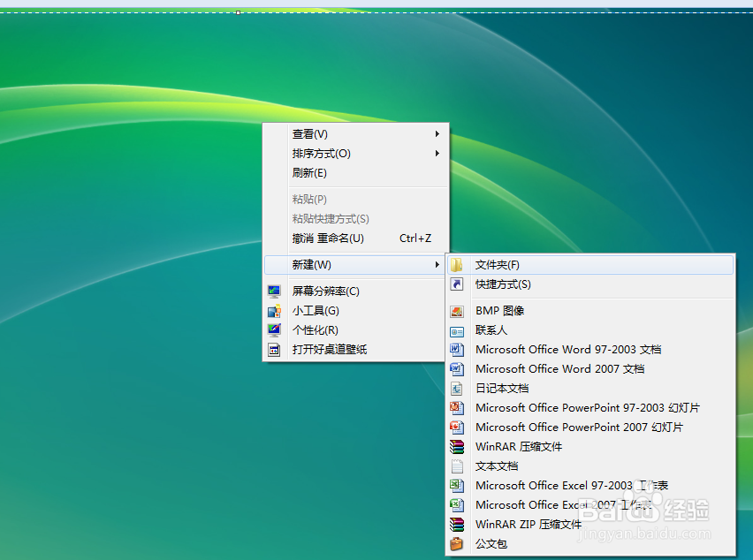The width and height of the screenshot is (753, 560).
Task: Open the 查看(V) menu entry
Action: (355, 134)
